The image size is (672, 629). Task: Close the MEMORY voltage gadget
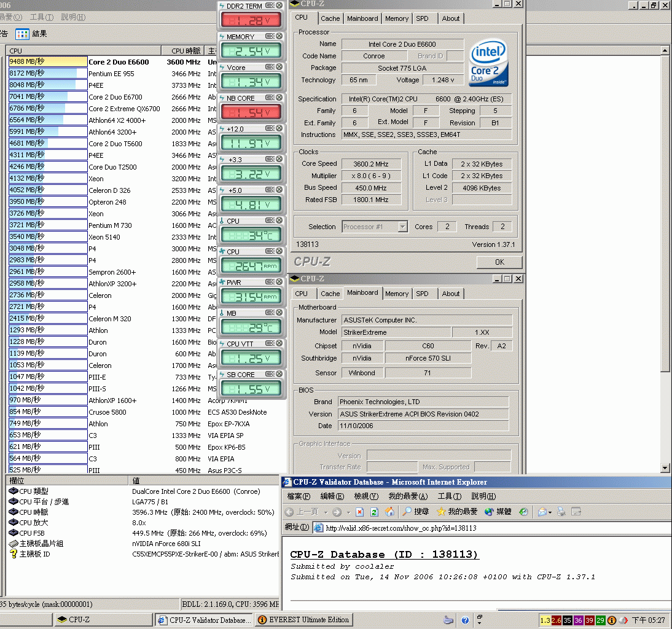tap(279, 36)
